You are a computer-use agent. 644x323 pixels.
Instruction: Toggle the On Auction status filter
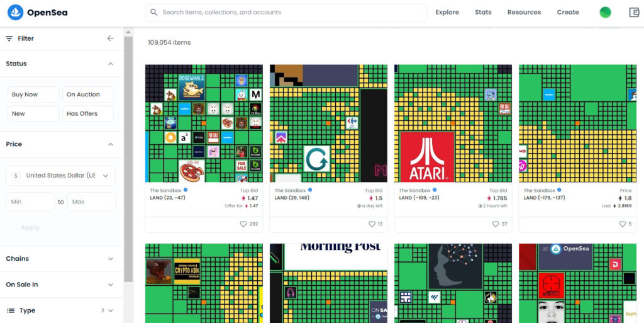click(88, 94)
